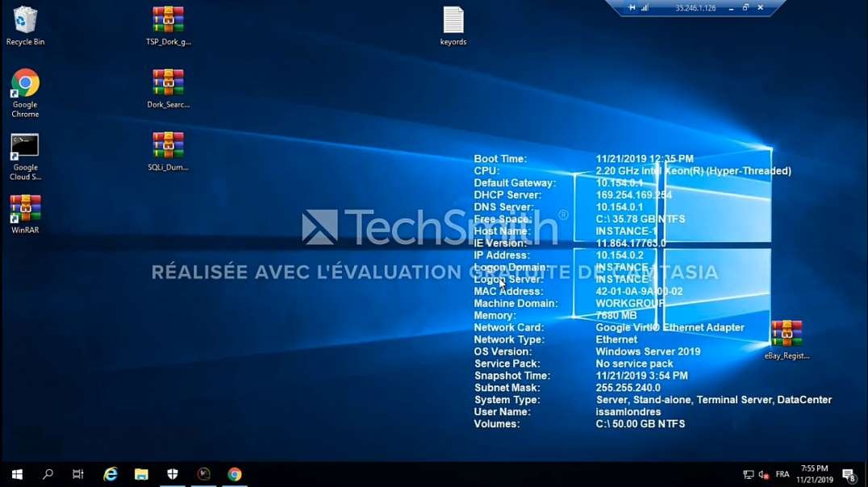Click the 35.246.1.126 connection bar title

tap(695, 8)
